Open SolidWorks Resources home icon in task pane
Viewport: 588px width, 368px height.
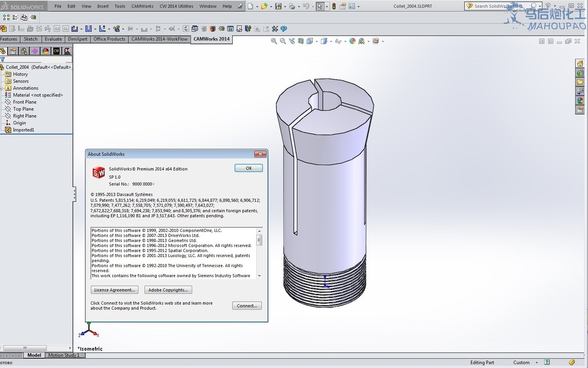point(580,64)
